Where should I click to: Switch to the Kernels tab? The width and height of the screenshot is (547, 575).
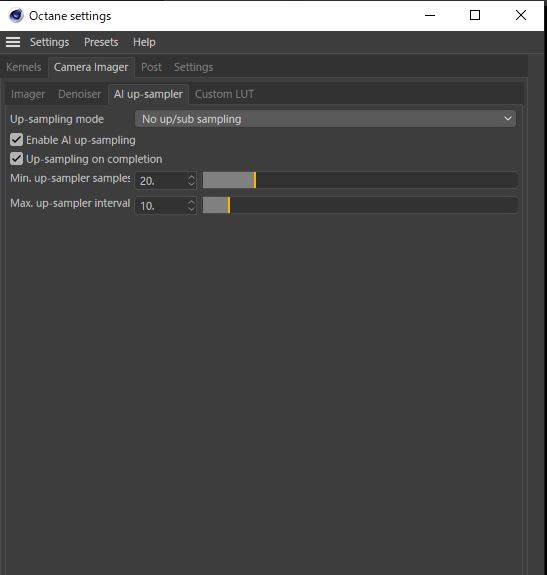[x=23, y=67]
